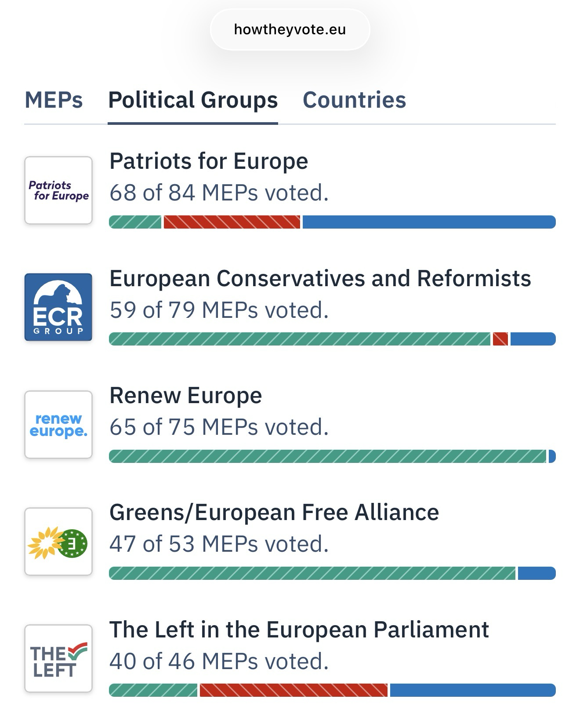
Task: Click green segment of Renew Europe vote bar
Action: 327,456
